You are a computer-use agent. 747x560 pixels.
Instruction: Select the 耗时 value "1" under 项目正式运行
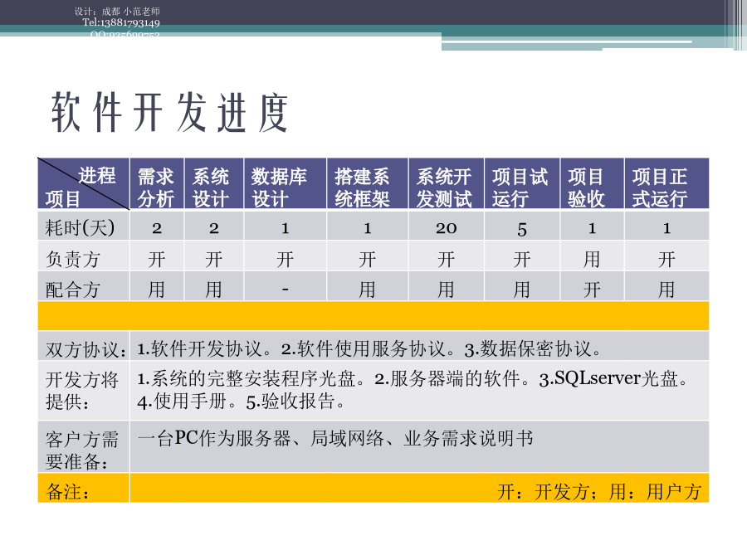pos(667,229)
